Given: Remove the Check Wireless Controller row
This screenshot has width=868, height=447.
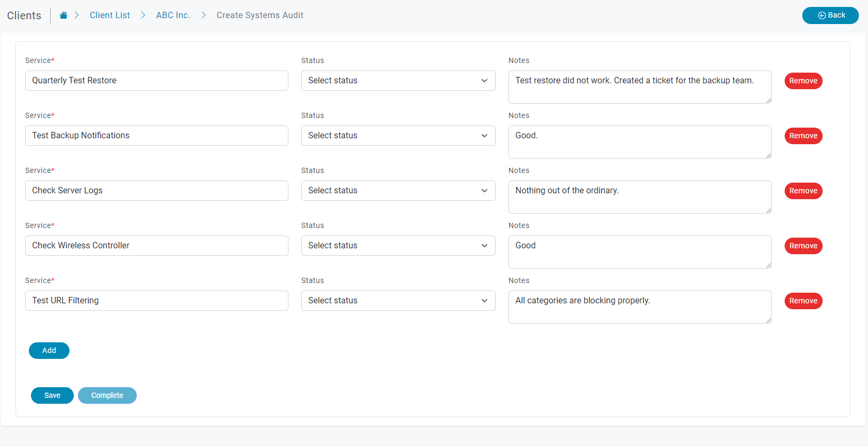Looking at the screenshot, I should point(803,246).
